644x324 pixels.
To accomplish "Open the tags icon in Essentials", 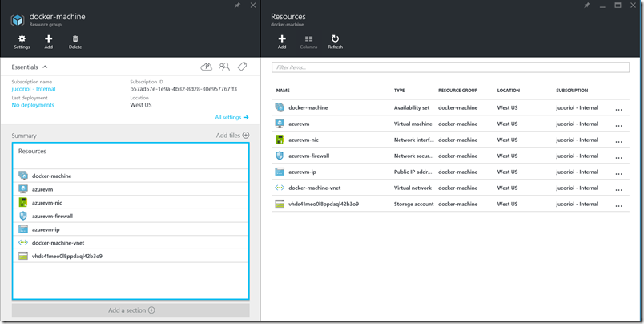I will coord(243,67).
